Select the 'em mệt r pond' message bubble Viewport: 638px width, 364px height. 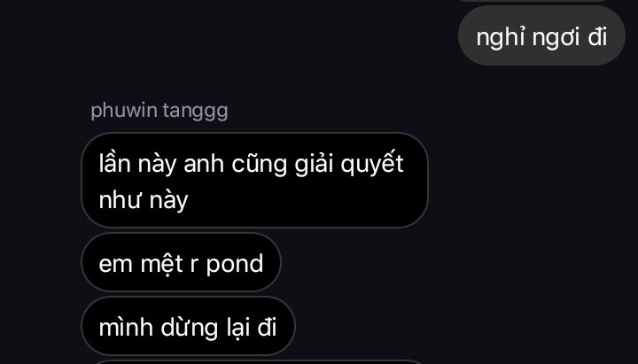181,262
